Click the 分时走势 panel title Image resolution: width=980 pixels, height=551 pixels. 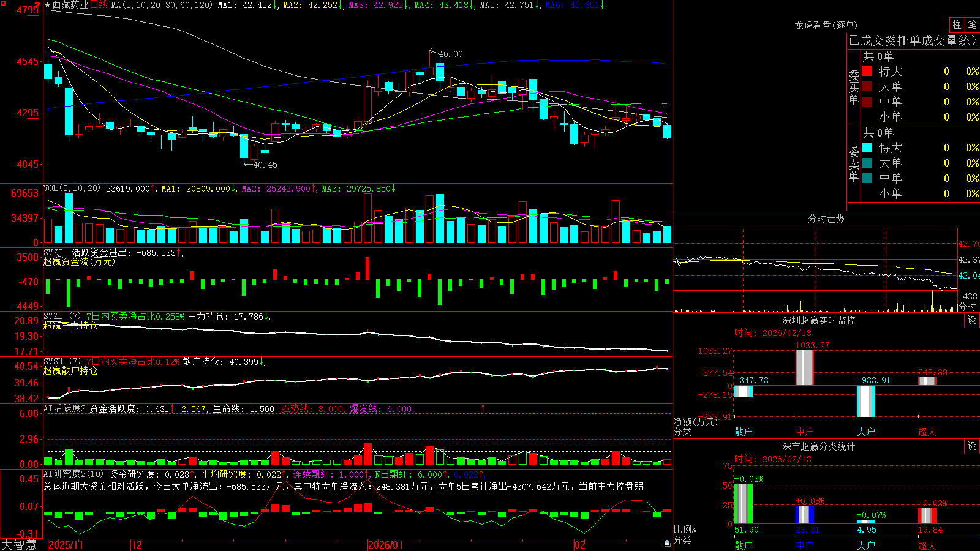click(x=826, y=219)
